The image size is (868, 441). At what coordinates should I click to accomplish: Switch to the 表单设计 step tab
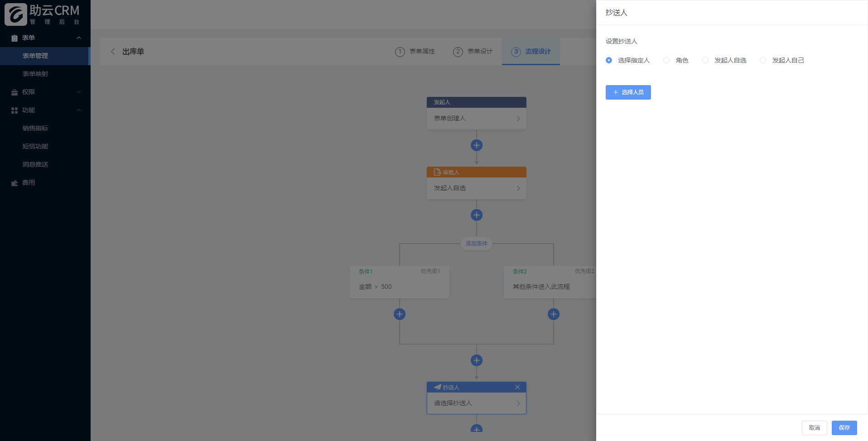pyautogui.click(x=473, y=52)
